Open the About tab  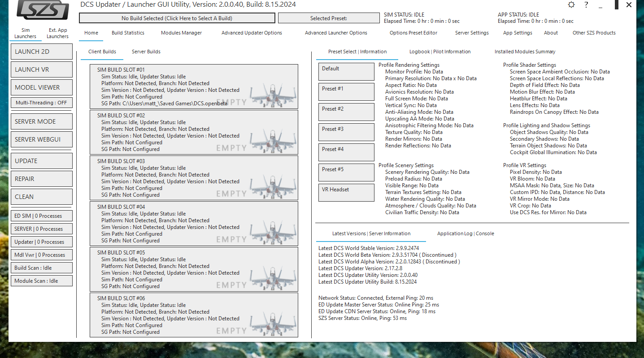(551, 33)
